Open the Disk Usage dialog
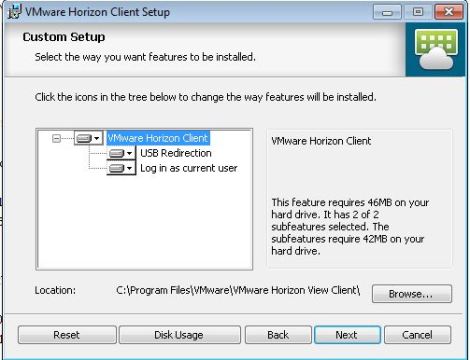 coord(179,335)
